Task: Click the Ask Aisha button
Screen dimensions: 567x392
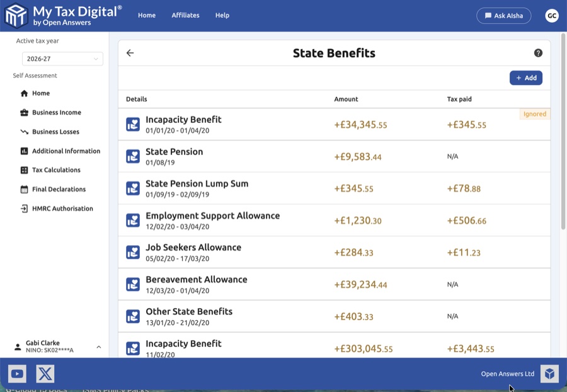Action: click(x=504, y=15)
